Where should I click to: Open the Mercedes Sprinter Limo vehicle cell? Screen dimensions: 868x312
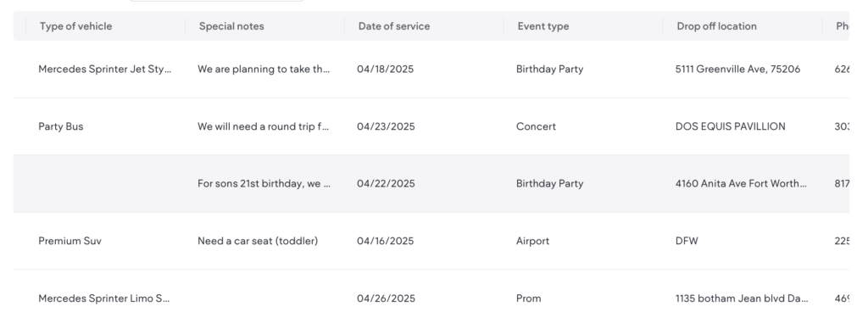(104, 298)
